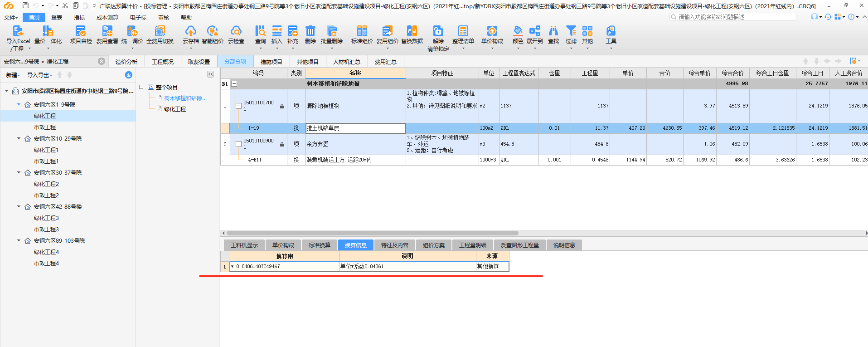868x347 pixels.
Task: Open 整理清单 organize list
Action: [x=463, y=35]
